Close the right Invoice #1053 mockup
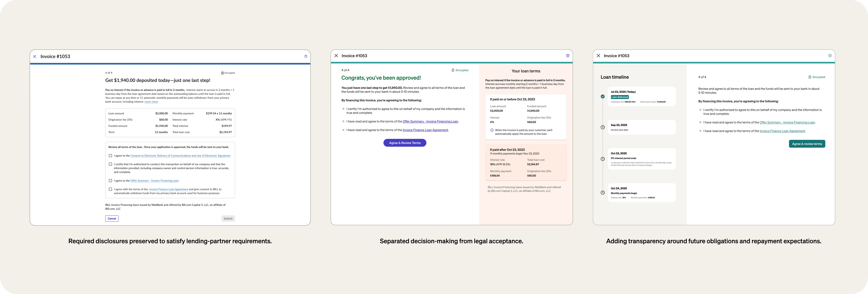Image resolution: width=868 pixels, height=294 pixels. point(598,56)
